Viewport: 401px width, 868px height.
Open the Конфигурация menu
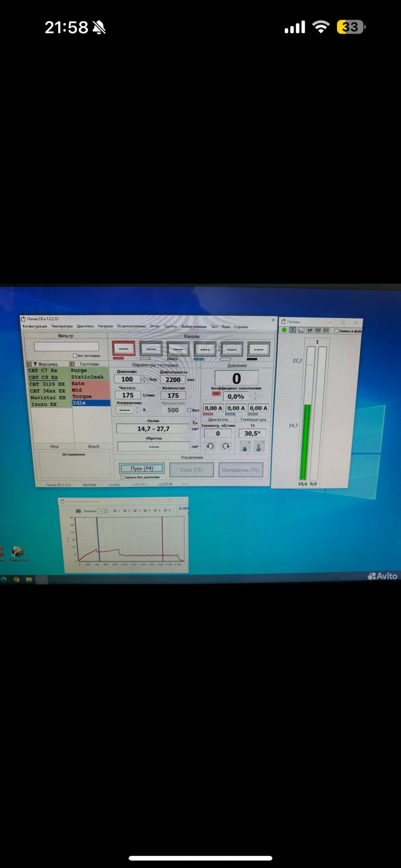[35, 327]
